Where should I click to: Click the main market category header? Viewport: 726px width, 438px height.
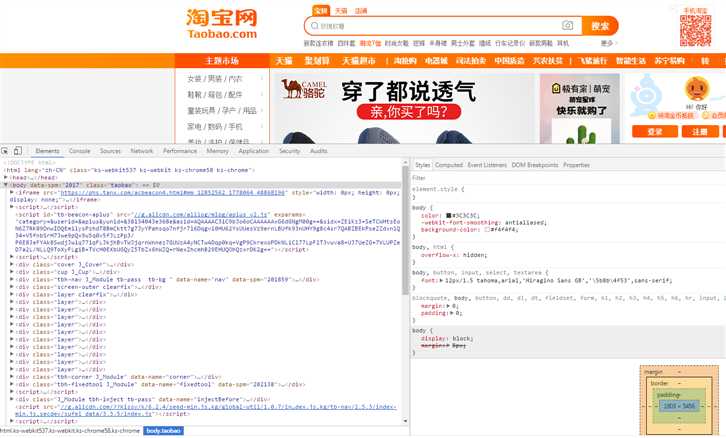222,61
